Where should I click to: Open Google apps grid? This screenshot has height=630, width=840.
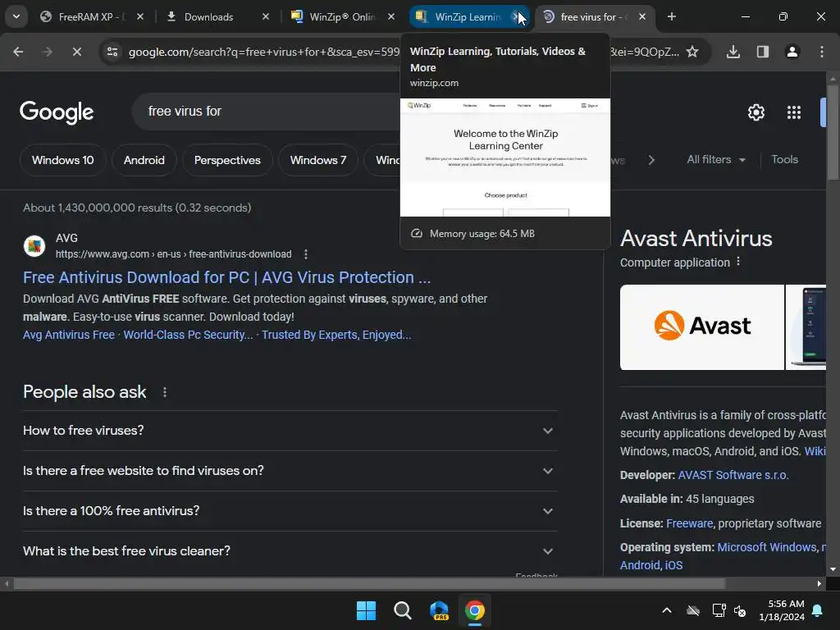click(x=794, y=112)
